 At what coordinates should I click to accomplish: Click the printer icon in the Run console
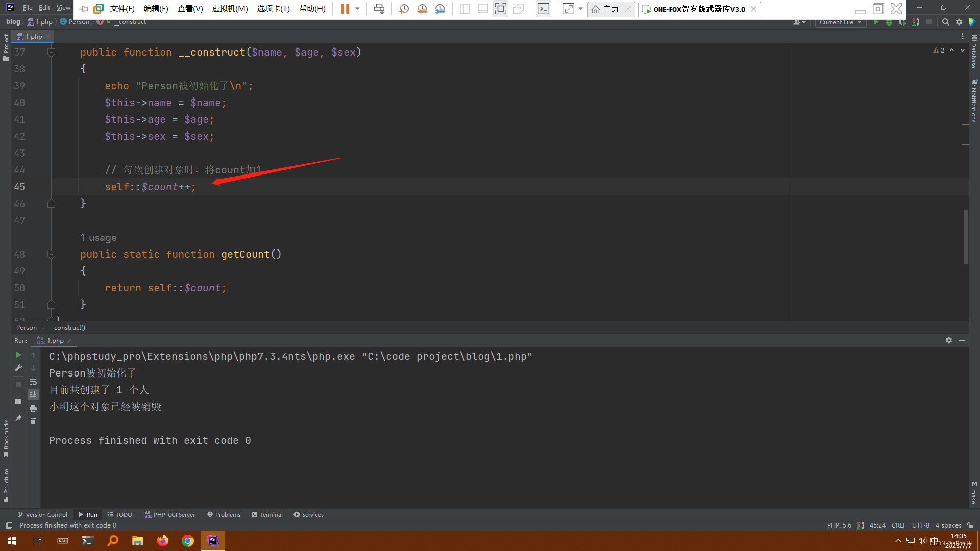point(33,408)
